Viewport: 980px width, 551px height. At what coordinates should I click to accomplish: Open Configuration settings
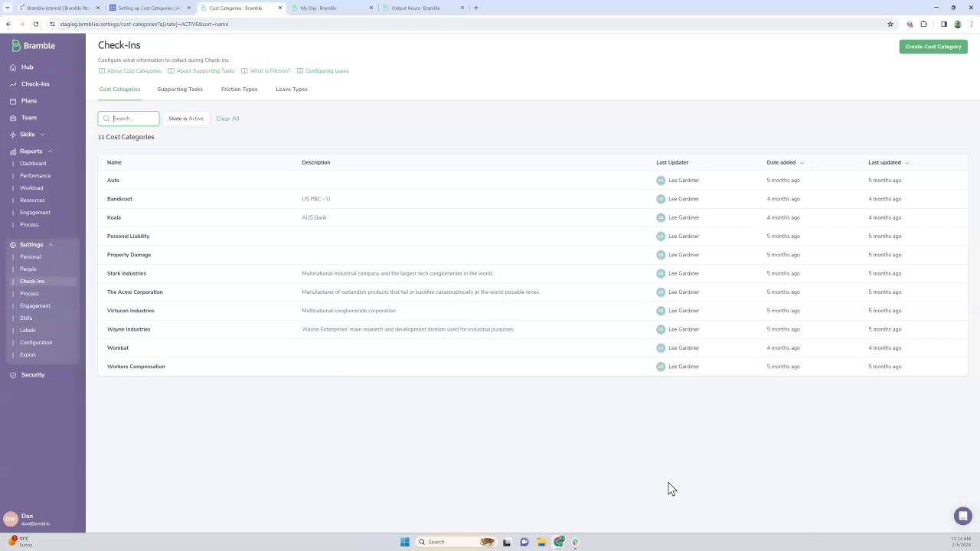click(x=36, y=343)
